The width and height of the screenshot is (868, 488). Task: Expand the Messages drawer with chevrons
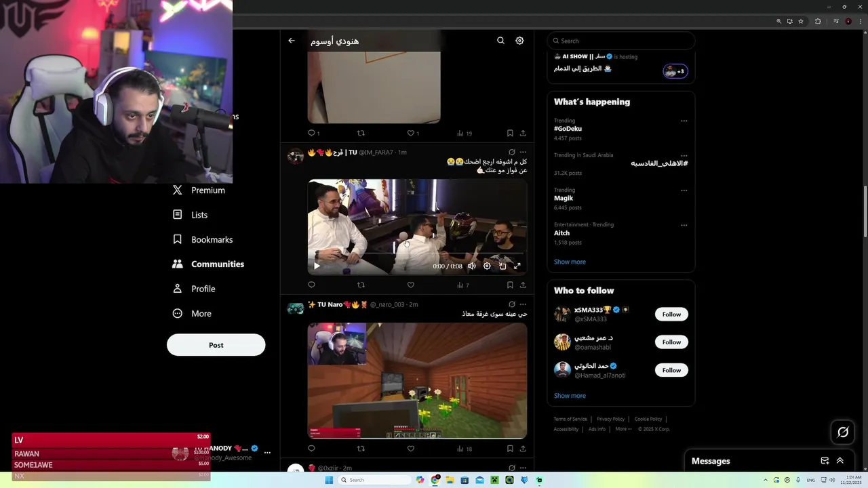(840, 461)
